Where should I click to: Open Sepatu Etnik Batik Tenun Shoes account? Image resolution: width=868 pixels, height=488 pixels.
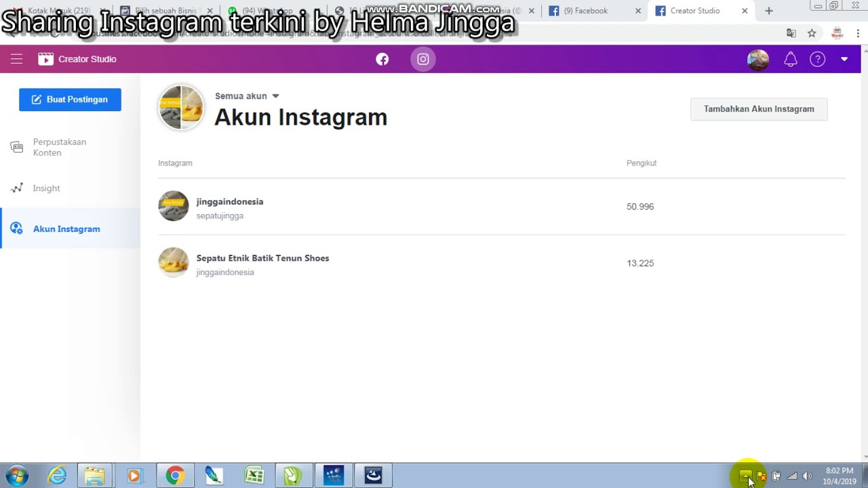501,263
